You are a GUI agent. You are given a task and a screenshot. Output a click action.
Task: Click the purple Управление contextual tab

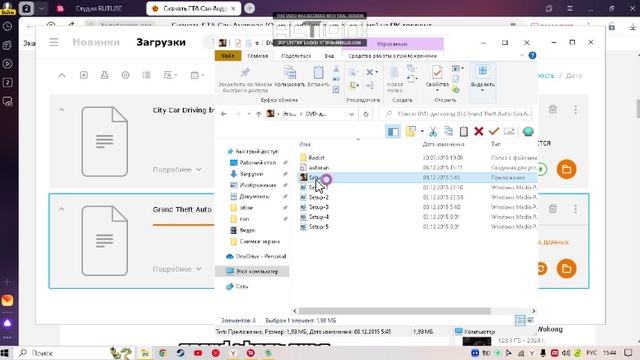point(392,44)
